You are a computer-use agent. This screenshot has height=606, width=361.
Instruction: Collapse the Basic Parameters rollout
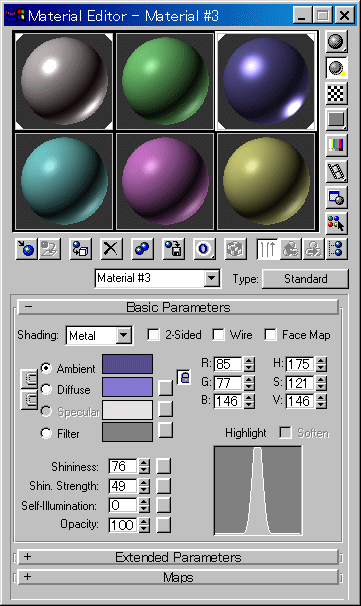coord(178,307)
